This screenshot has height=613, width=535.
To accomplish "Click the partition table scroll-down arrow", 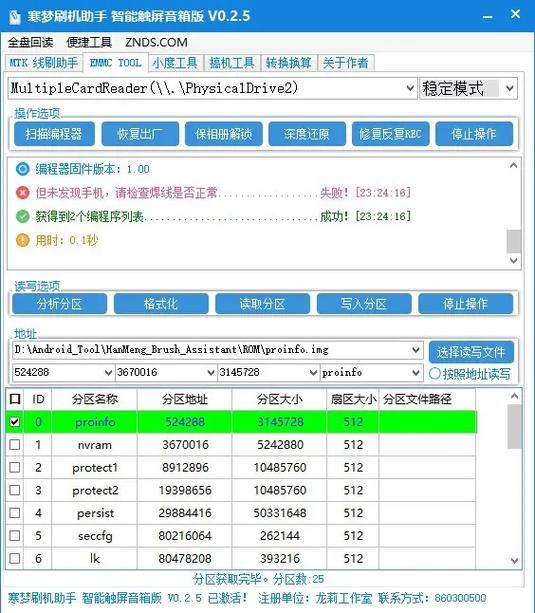I will (515, 561).
